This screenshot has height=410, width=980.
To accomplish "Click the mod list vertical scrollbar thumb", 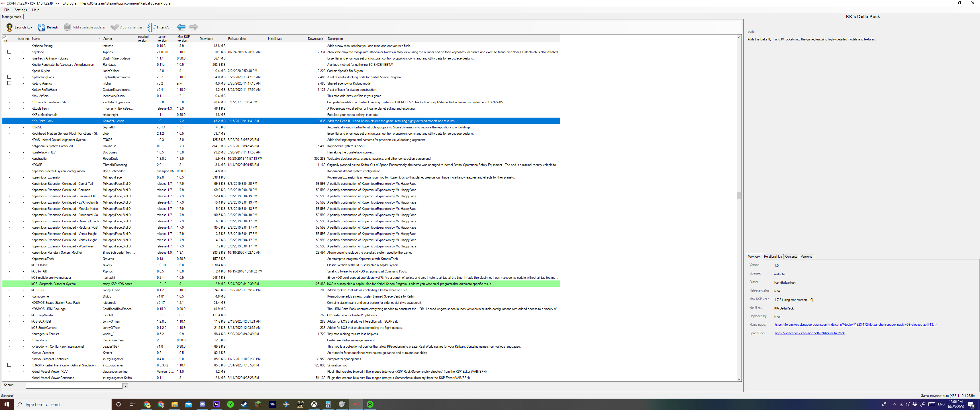I will pos(739,195).
